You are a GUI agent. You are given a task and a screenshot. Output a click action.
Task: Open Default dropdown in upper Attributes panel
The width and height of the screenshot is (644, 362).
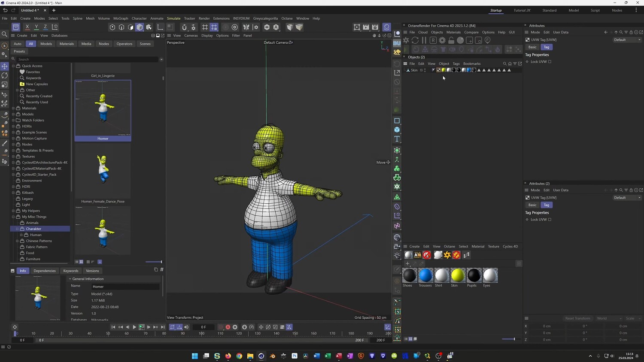(x=627, y=40)
